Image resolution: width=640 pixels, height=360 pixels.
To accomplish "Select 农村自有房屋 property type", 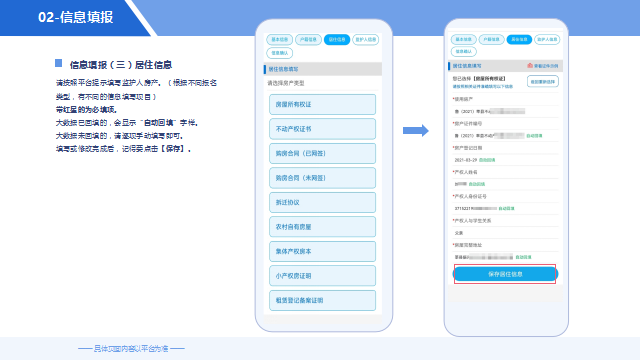I will coord(322,227).
